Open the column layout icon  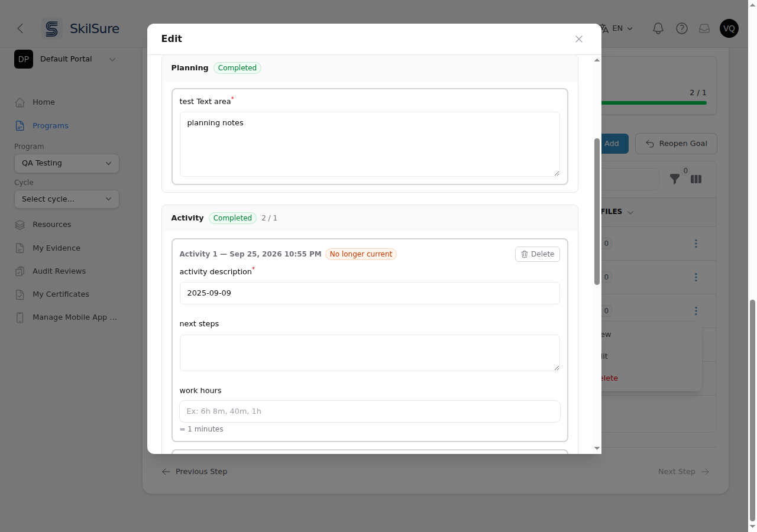coord(696,179)
